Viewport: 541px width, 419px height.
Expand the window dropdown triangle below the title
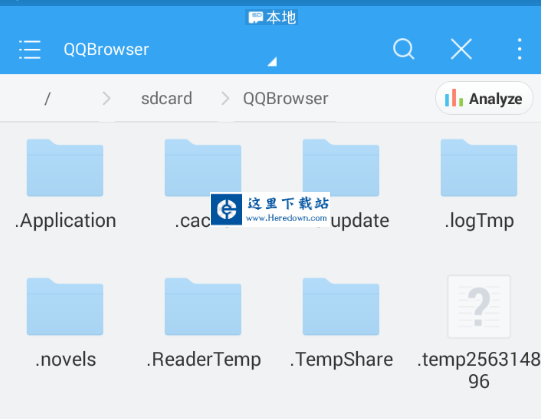(x=272, y=61)
